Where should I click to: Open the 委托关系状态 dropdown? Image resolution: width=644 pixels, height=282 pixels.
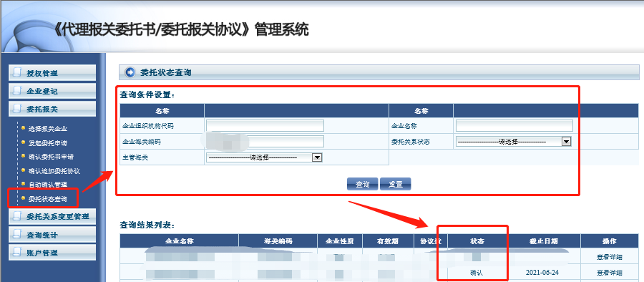513,142
